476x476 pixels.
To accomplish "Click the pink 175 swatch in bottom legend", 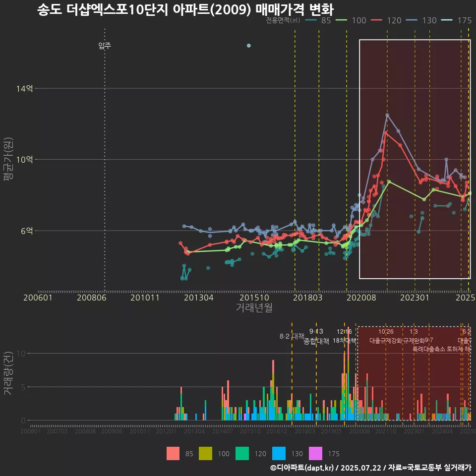I will [315, 454].
